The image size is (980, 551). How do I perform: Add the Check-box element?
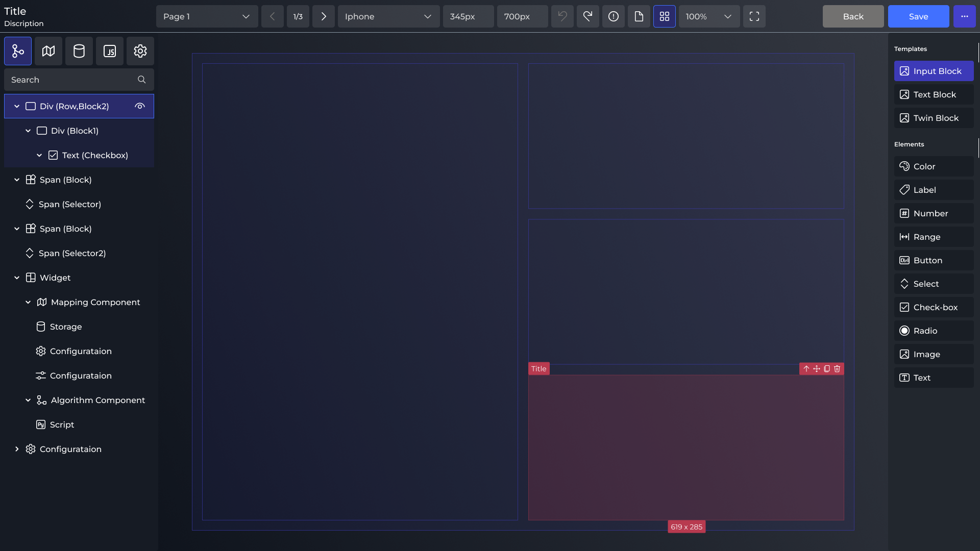(934, 307)
